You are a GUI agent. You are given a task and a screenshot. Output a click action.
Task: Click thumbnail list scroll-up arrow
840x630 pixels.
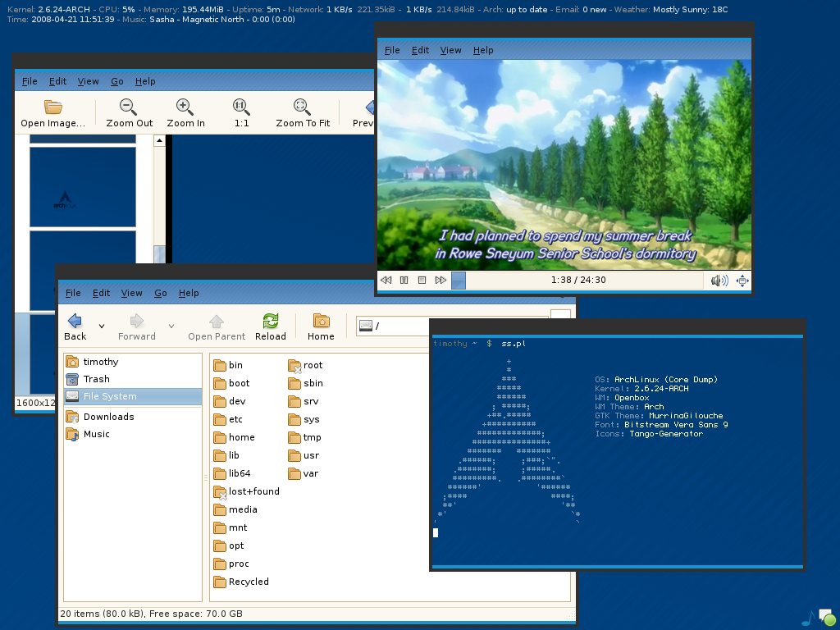point(159,141)
